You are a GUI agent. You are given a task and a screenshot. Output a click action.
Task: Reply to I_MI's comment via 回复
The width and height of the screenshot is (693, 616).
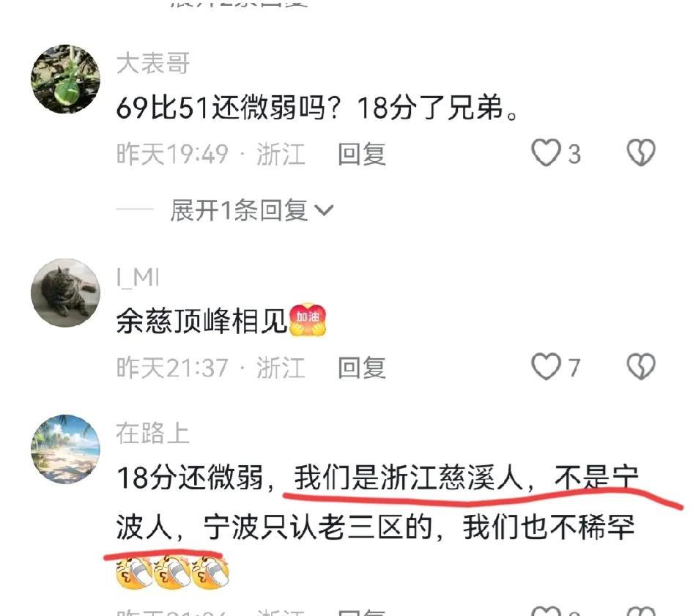(x=362, y=368)
